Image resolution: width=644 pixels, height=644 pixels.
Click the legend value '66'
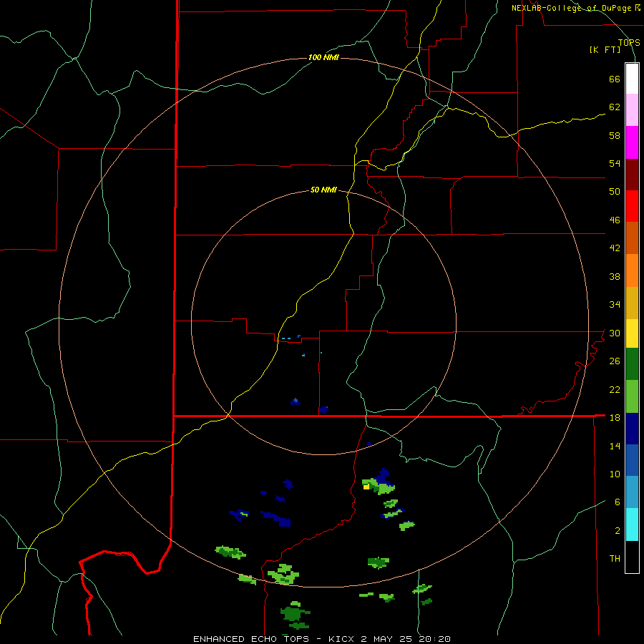615,79
